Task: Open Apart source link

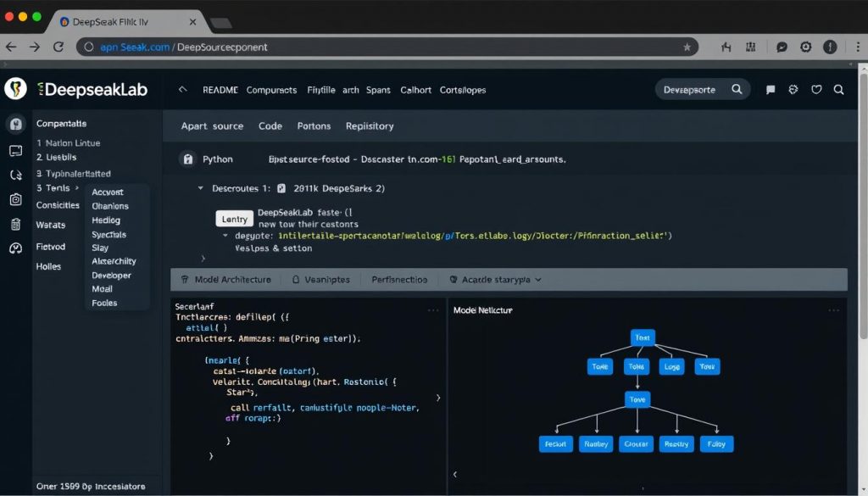Action: click(212, 126)
